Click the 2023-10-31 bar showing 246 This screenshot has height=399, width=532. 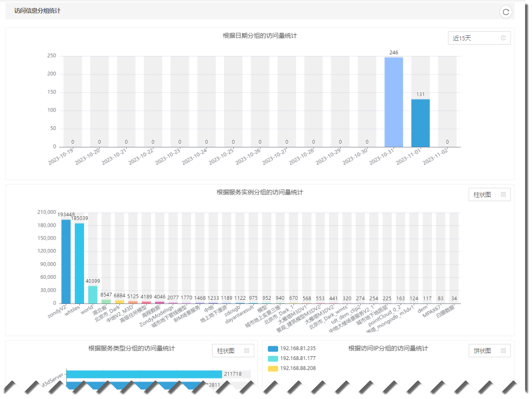pyautogui.click(x=393, y=102)
